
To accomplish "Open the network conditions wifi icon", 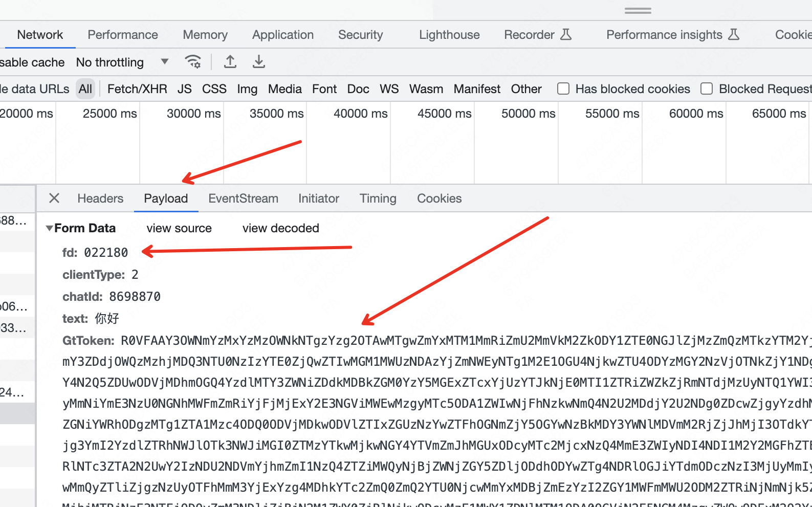I will coord(193,62).
